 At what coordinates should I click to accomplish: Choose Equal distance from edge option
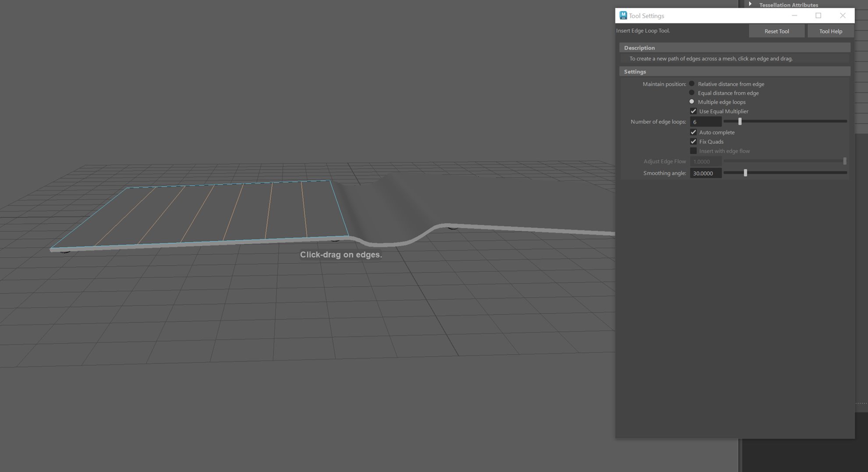[692, 93]
